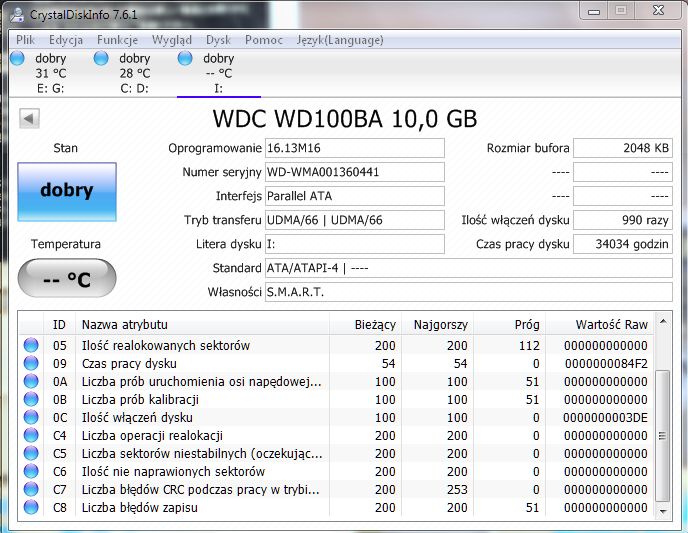Click the disk title WDC WD100BA 10,0 GB
The image size is (688, 533).
(x=345, y=118)
